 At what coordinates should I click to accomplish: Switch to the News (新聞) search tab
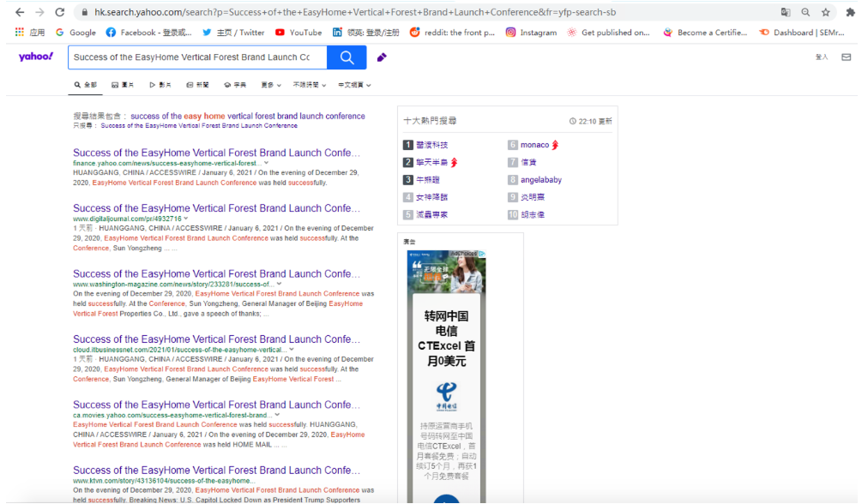pyautogui.click(x=197, y=85)
